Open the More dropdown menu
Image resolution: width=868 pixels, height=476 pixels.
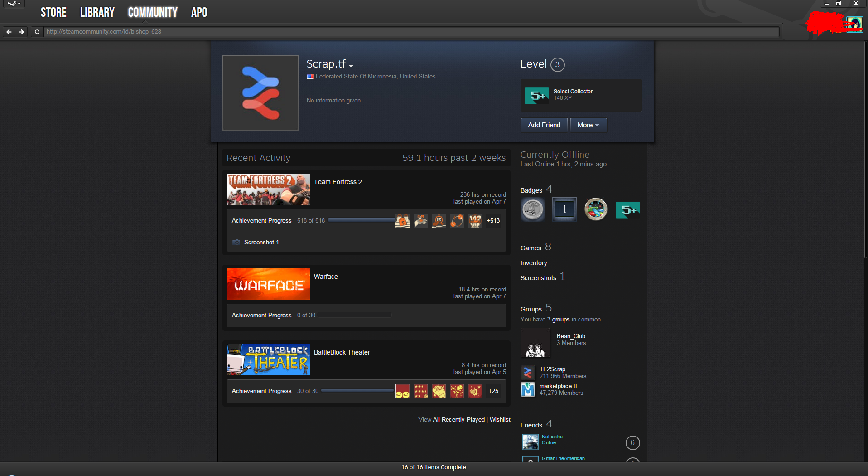(588, 125)
